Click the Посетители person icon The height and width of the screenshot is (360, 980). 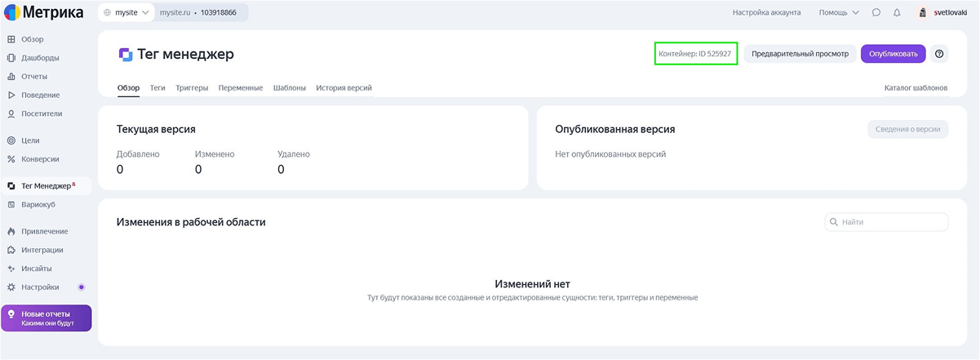(11, 113)
